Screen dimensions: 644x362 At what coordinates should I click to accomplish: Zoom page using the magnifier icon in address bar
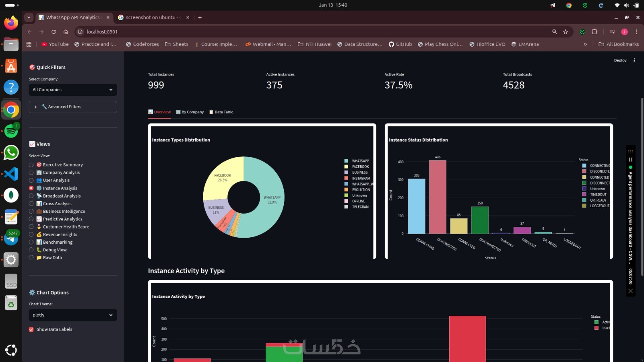tap(555, 32)
